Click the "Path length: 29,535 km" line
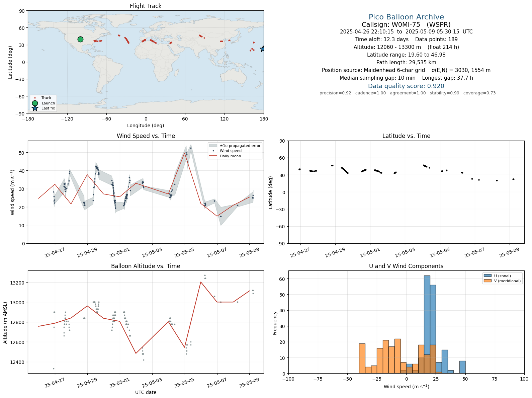Screen dimensions: 532x398 (x=406, y=63)
